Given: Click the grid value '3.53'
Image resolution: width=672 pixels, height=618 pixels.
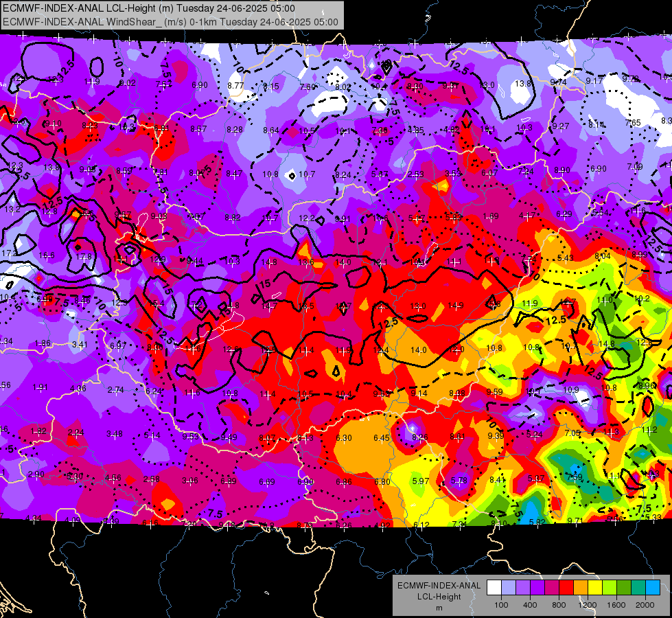Looking at the screenshot, I should pos(452,173).
